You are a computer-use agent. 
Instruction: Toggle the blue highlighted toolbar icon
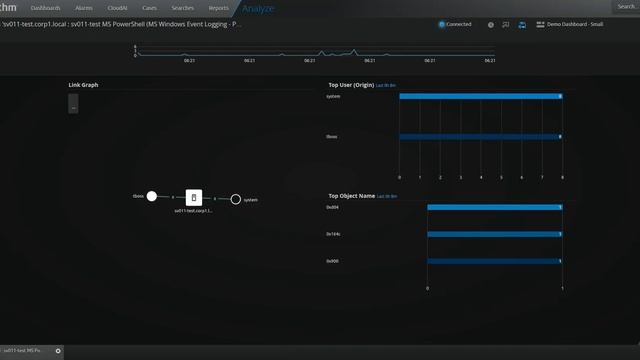pos(522,25)
